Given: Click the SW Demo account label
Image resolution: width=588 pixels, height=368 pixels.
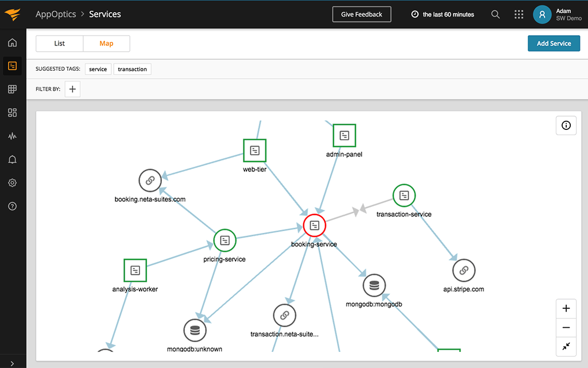Looking at the screenshot, I should click(568, 18).
